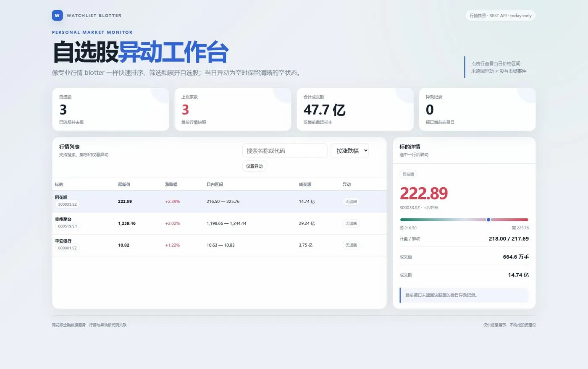Click the +1.22% change value

click(x=173, y=245)
